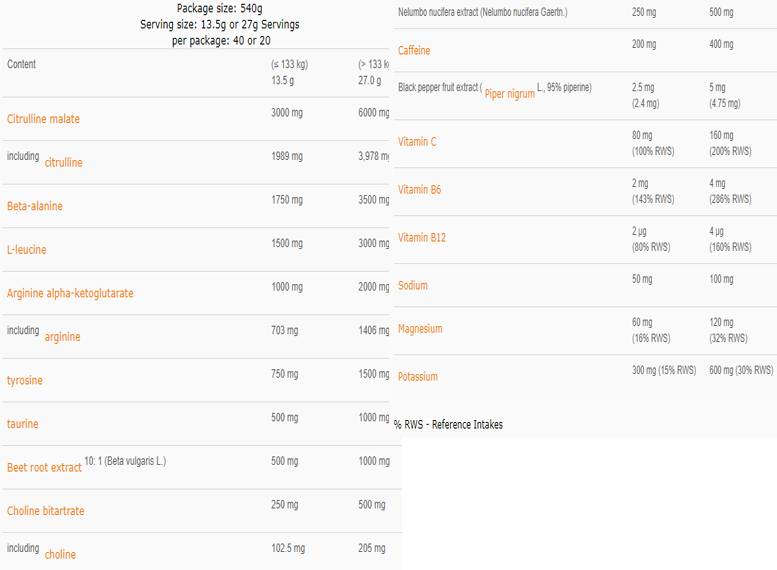The width and height of the screenshot is (777, 570).
Task: Open the Sodium link
Action: coord(413,286)
